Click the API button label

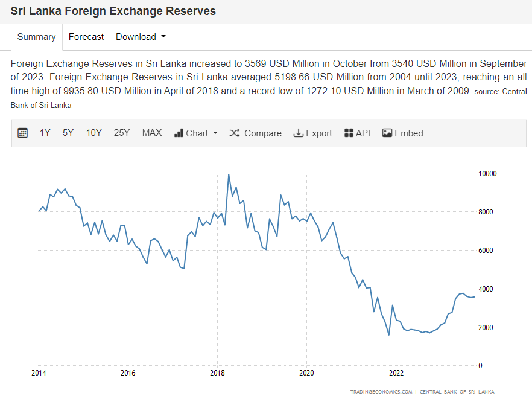click(x=363, y=133)
